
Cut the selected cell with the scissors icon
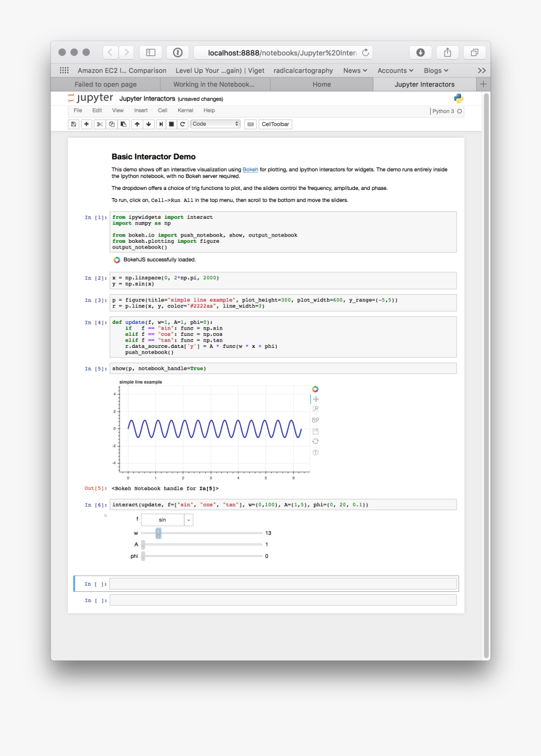coord(99,125)
